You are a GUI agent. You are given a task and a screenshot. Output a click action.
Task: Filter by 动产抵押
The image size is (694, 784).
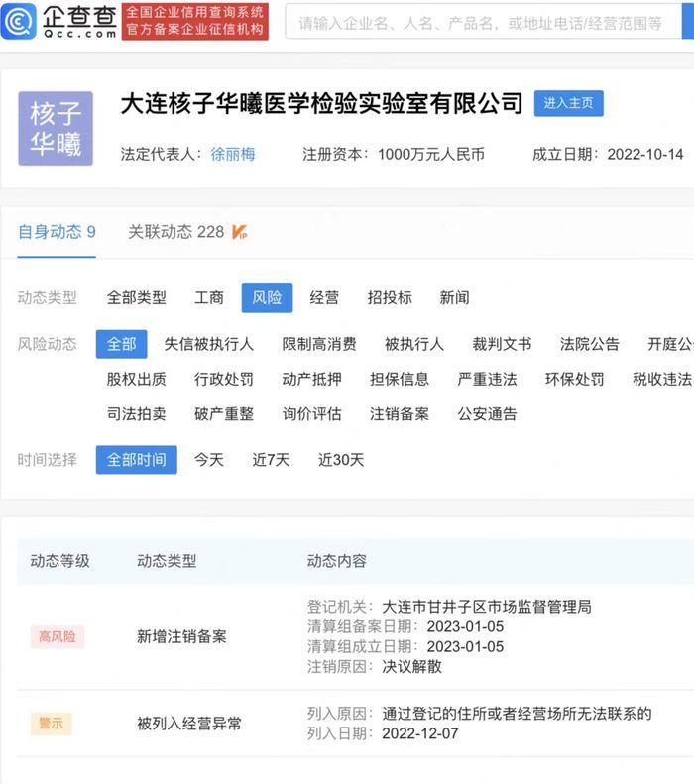click(311, 379)
